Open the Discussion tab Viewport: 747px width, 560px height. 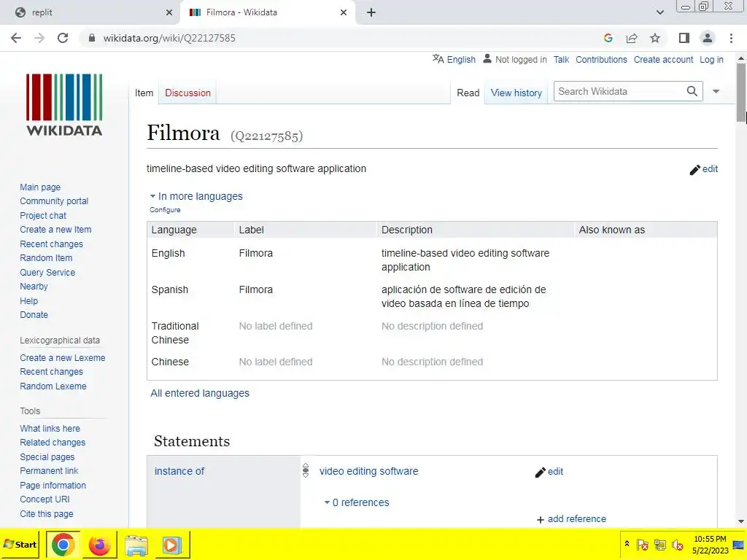tap(187, 93)
